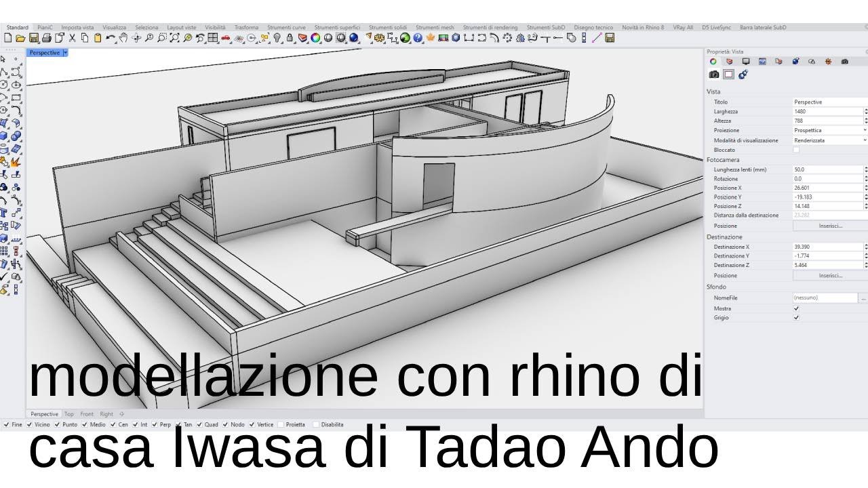Click the camera icon in properties panel
The image size is (868, 488).
point(714,74)
